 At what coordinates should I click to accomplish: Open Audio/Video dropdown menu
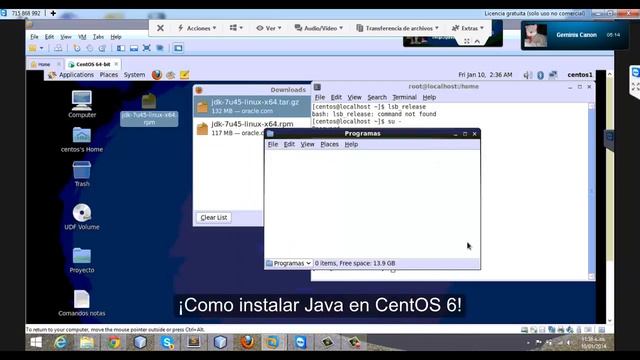(319, 28)
